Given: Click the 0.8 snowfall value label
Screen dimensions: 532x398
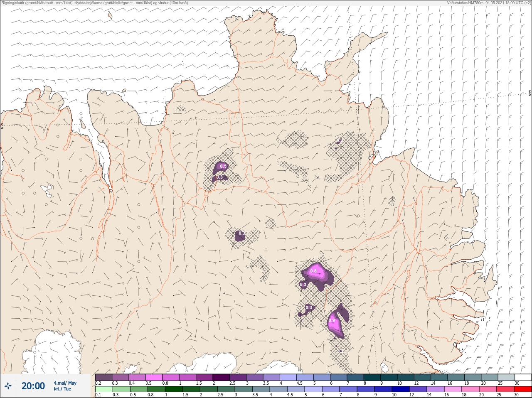Looking at the screenshot, I should (314, 271).
